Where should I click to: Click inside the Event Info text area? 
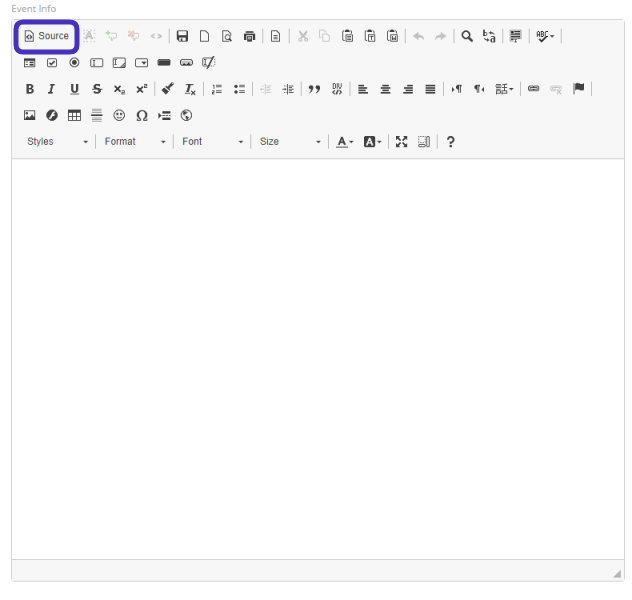point(318,359)
